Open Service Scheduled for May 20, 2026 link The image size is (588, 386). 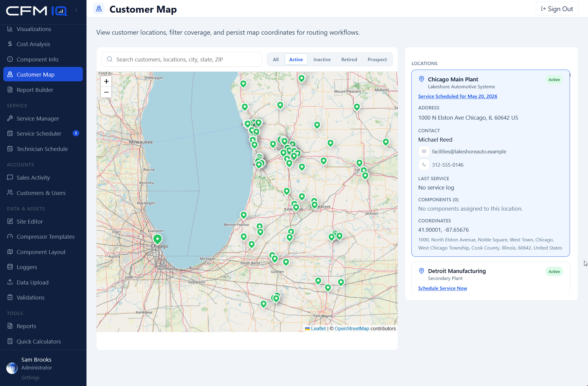458,96
